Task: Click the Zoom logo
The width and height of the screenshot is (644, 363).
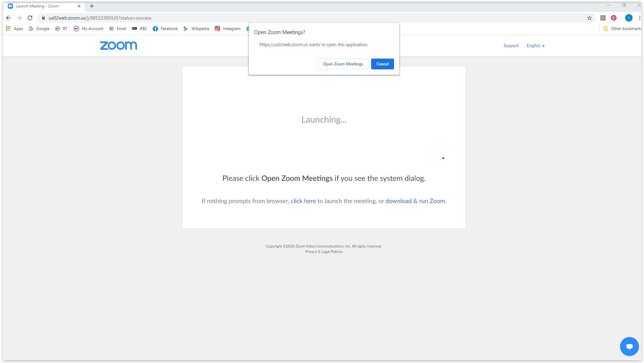Action: 118,45
